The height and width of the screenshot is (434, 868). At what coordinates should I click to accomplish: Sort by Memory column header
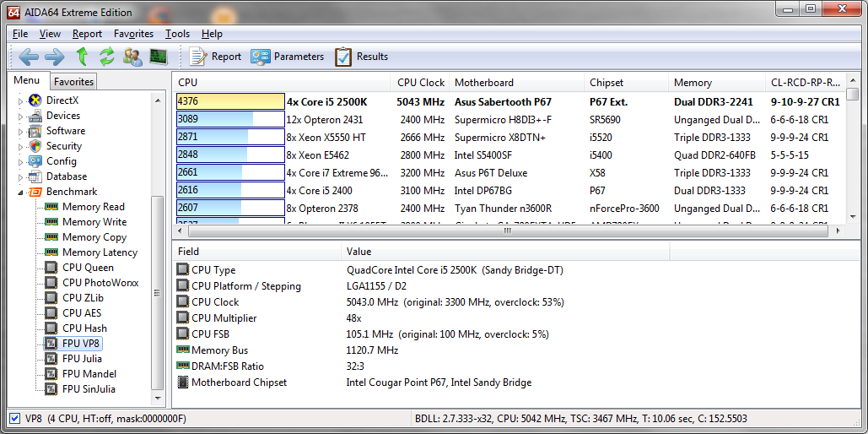(717, 83)
